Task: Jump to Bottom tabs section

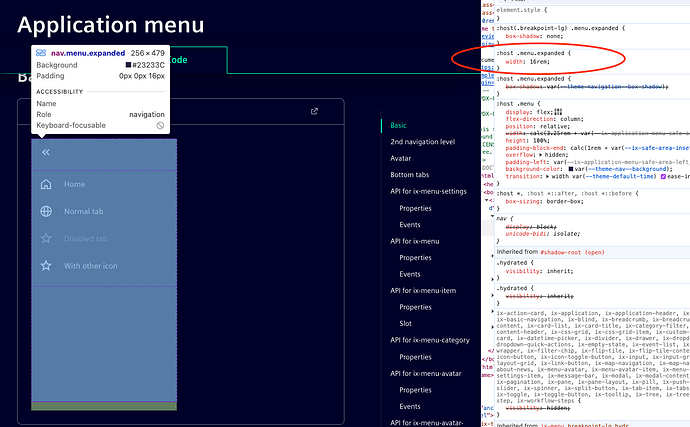Action: point(410,175)
